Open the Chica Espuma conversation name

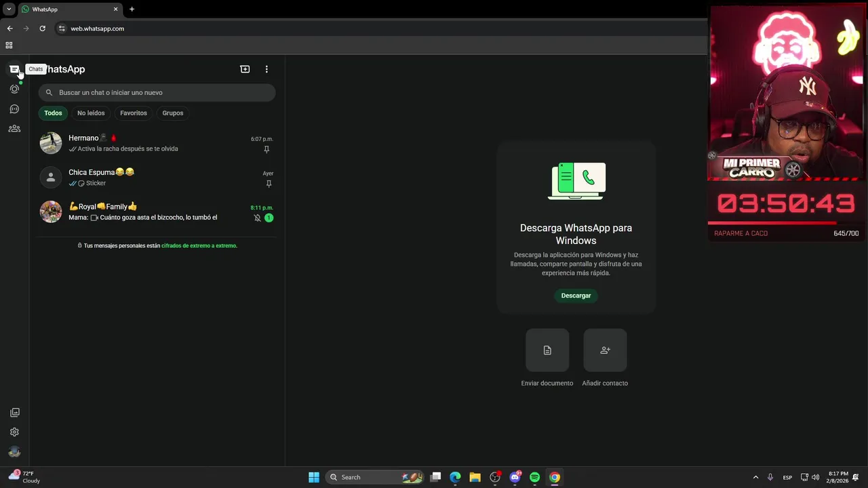[x=101, y=172]
